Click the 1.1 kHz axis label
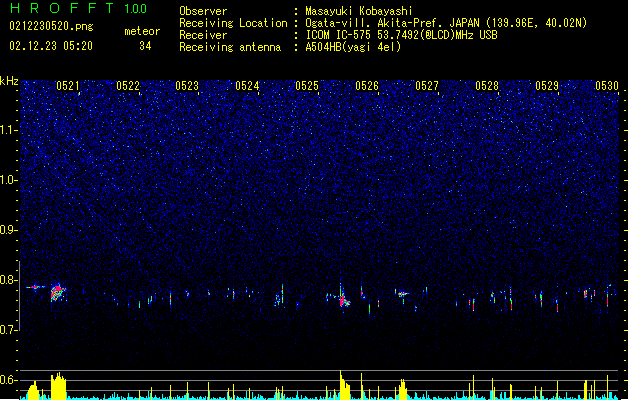The width and height of the screenshot is (629, 400). 9,130
